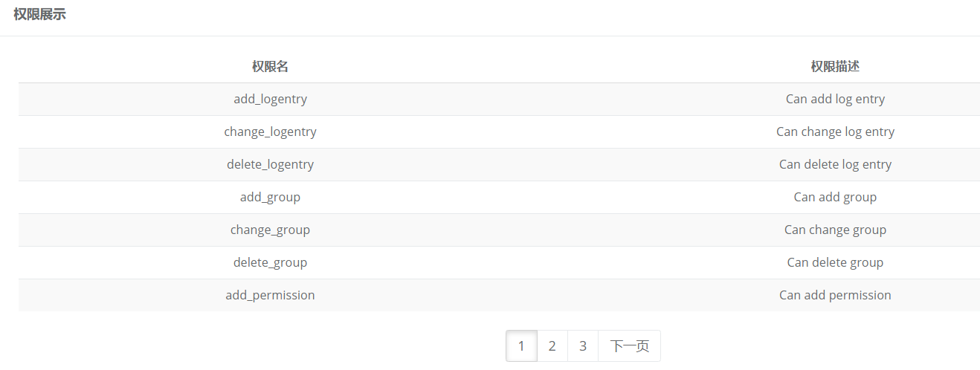Click the add_permission name cell

270,295
